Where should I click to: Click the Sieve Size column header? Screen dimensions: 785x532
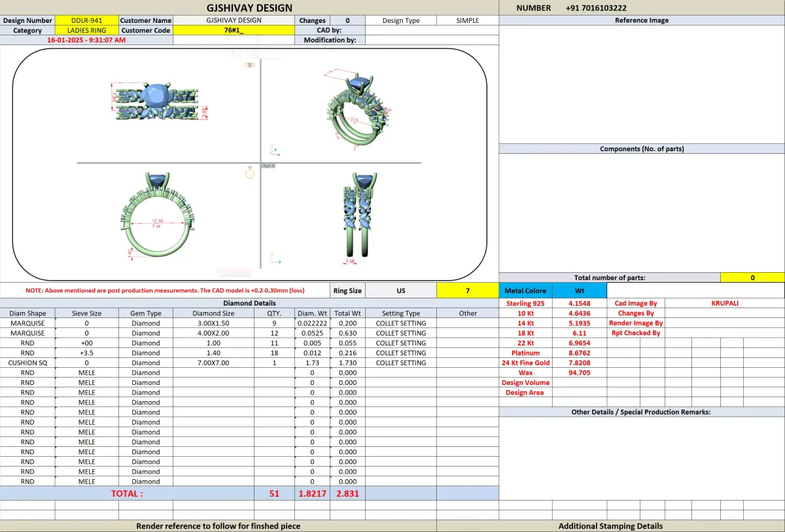pyautogui.click(x=86, y=313)
